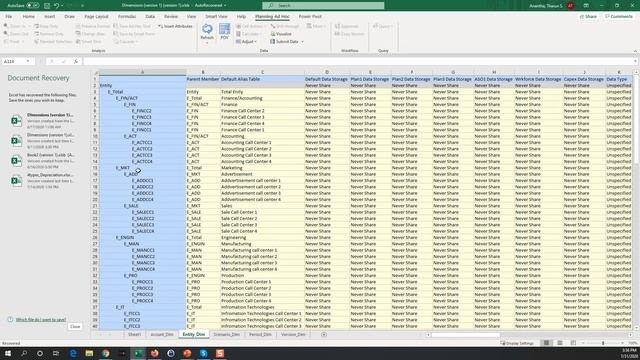
Task: Open the Name Box dropdown
Action: tap(28, 61)
